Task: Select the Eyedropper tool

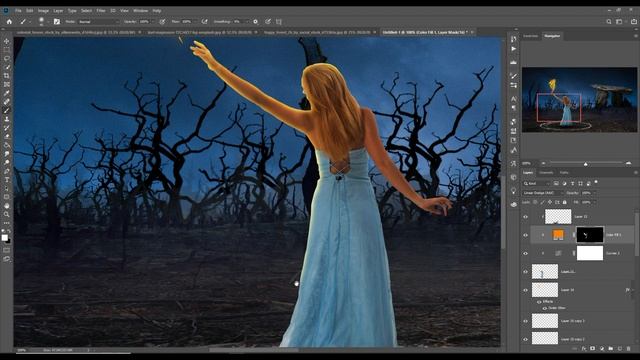Action: click(x=7, y=93)
